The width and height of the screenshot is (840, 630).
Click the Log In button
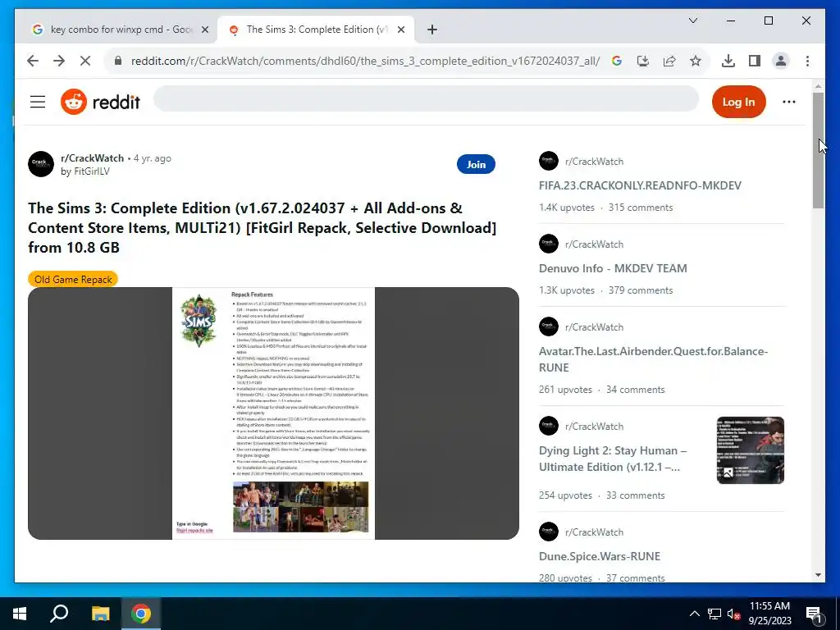(738, 102)
